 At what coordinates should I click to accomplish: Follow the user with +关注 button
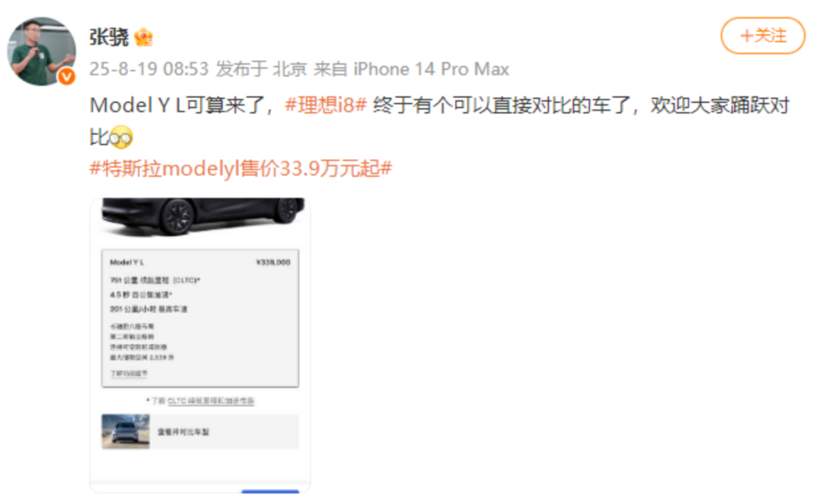tap(763, 36)
